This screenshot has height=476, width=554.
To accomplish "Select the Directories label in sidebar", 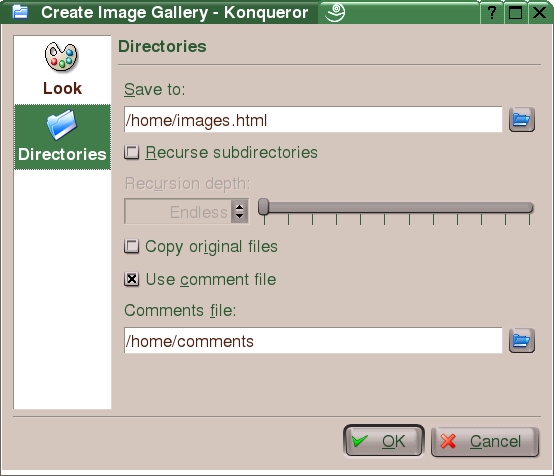I will click(x=62, y=154).
